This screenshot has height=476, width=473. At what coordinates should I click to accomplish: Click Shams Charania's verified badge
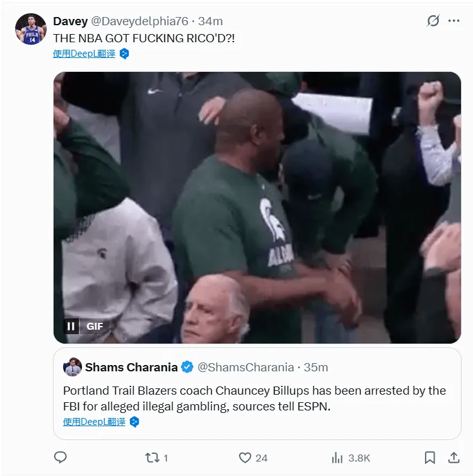tap(187, 367)
